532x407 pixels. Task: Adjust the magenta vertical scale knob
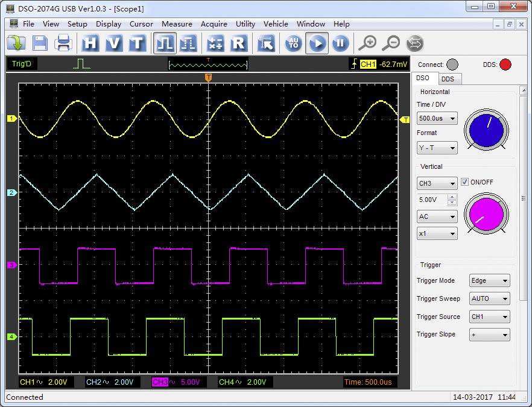coord(486,214)
